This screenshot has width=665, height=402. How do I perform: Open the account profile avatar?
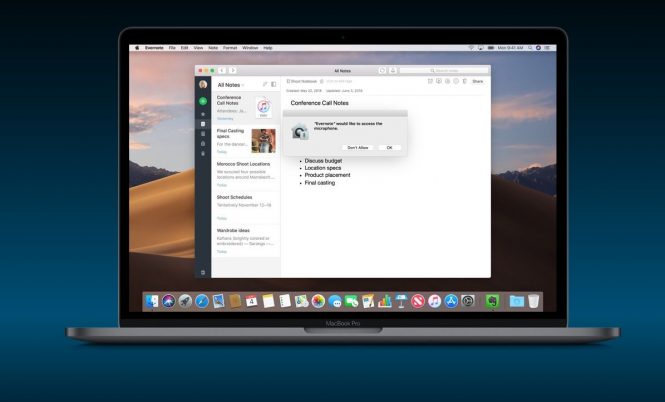click(204, 85)
